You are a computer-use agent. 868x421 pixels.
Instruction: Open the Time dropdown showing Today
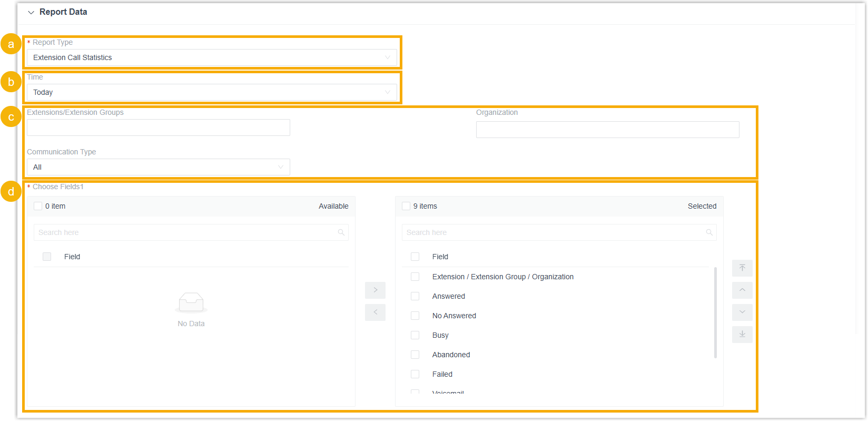212,92
